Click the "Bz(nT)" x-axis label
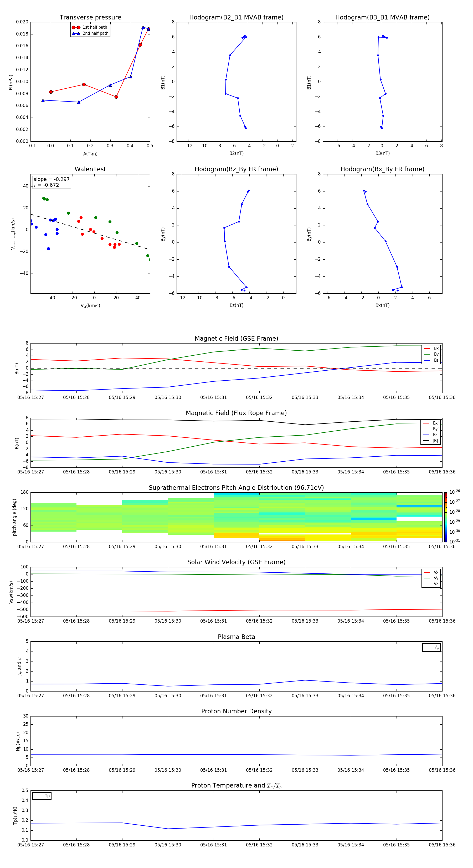The height and width of the screenshot is (868, 473). click(236, 305)
